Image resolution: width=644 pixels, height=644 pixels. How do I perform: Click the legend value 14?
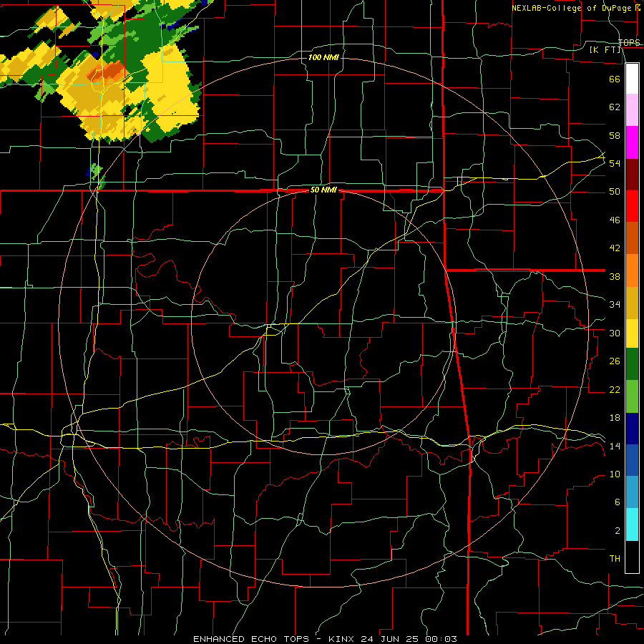click(615, 446)
